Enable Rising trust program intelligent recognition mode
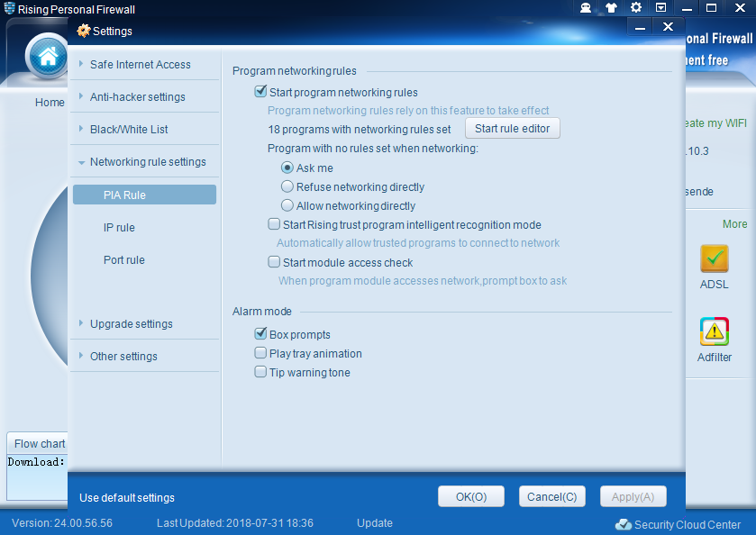This screenshot has height=535, width=756. click(274, 224)
